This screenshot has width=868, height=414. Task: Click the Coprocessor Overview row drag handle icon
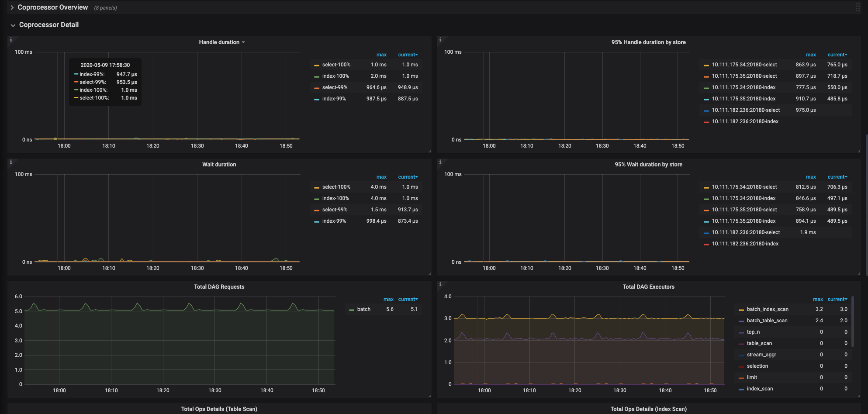(x=858, y=7)
